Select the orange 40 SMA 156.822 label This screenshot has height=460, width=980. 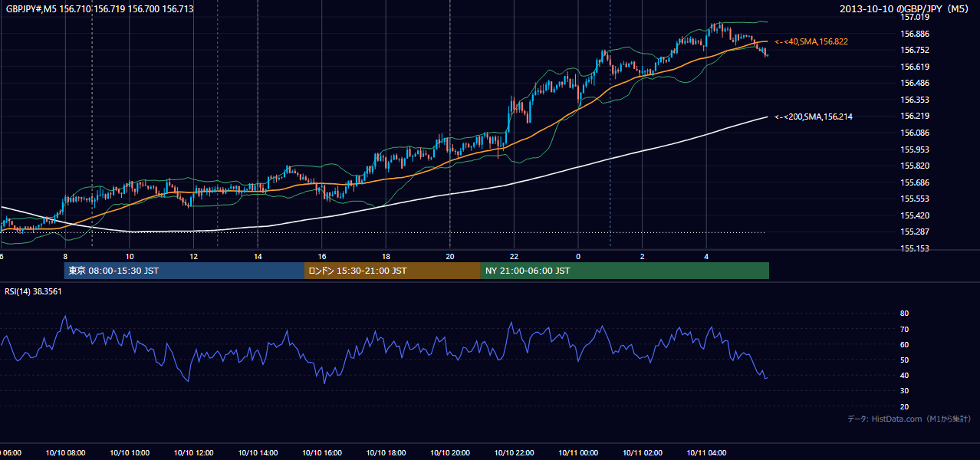pyautogui.click(x=811, y=41)
